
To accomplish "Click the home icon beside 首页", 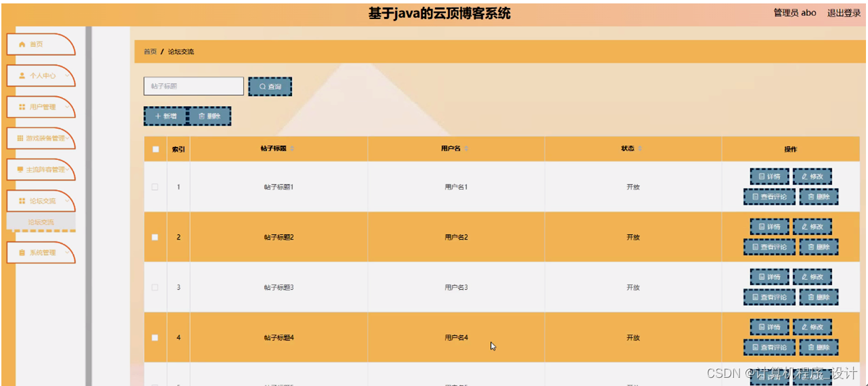I will 22,44.
